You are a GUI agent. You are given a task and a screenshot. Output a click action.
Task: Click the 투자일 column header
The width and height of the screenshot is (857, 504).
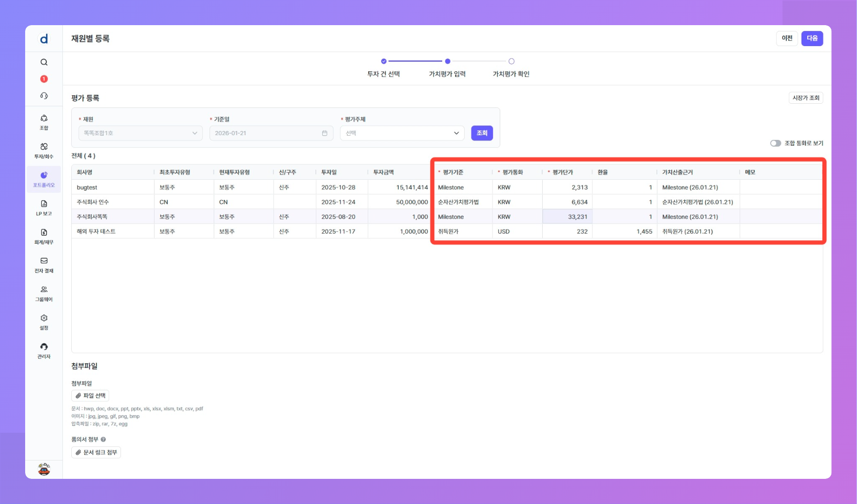[329, 172]
